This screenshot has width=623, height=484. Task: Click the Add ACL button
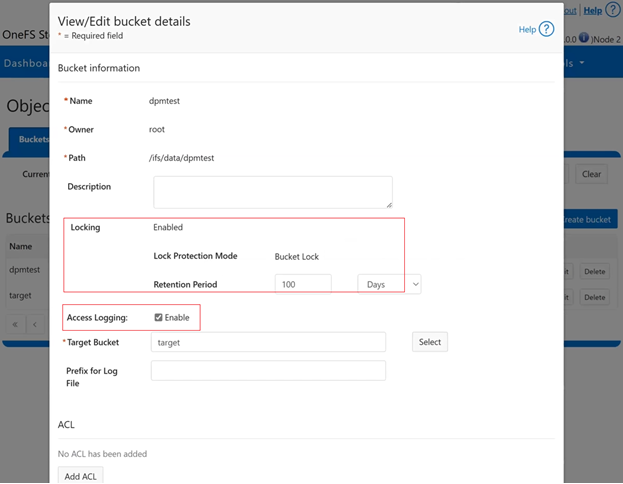tap(81, 475)
